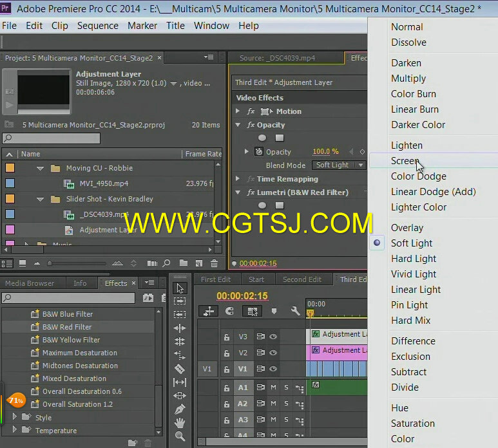The image size is (498, 448).
Task: Select the Selection arrow tool
Action: [x=180, y=288]
